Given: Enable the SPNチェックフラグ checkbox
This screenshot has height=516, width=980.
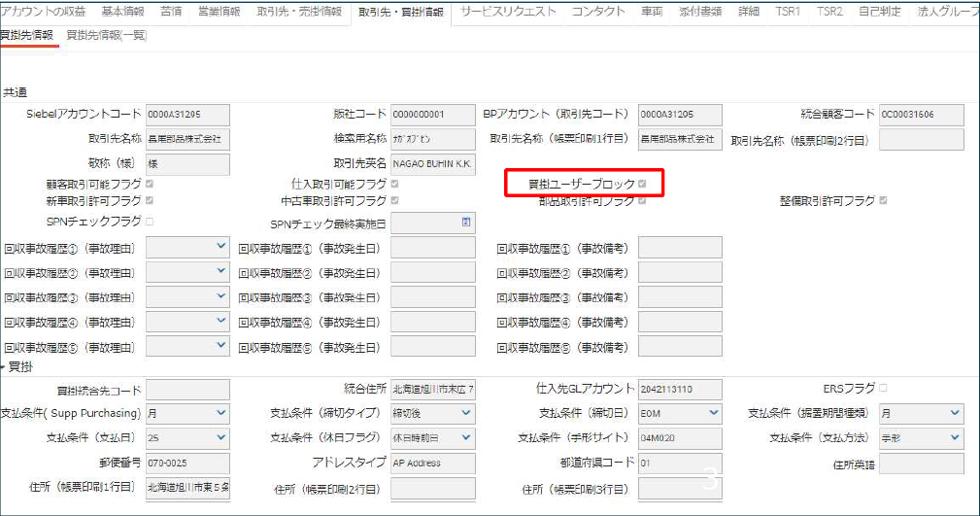Looking at the screenshot, I should [150, 223].
